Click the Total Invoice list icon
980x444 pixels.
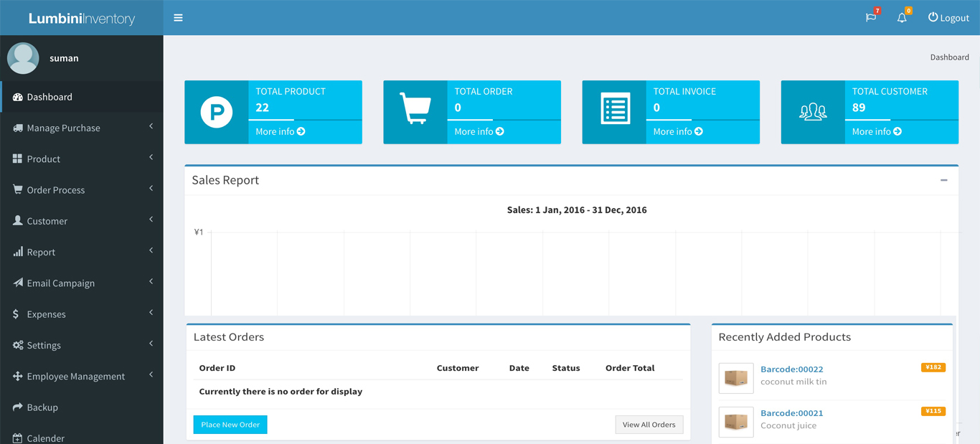point(614,110)
